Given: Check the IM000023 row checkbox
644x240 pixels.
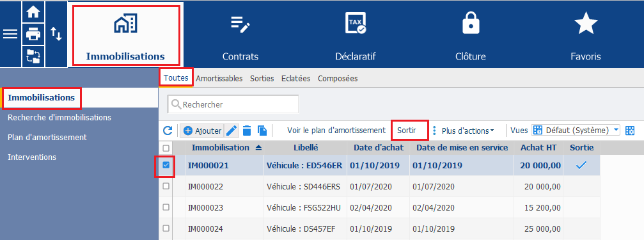Looking at the screenshot, I should pos(166,207).
